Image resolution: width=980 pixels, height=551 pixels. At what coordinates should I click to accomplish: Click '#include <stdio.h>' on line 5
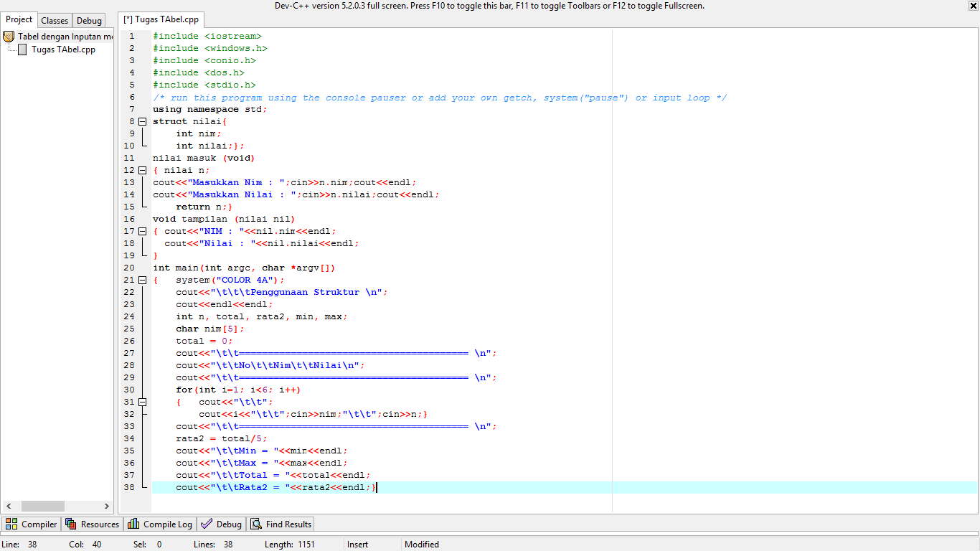[x=204, y=85]
